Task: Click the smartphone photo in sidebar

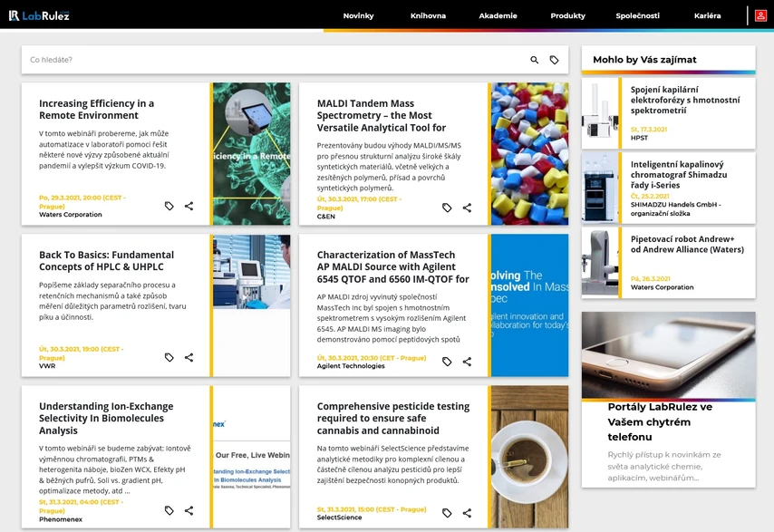Action: pyautogui.click(x=668, y=355)
